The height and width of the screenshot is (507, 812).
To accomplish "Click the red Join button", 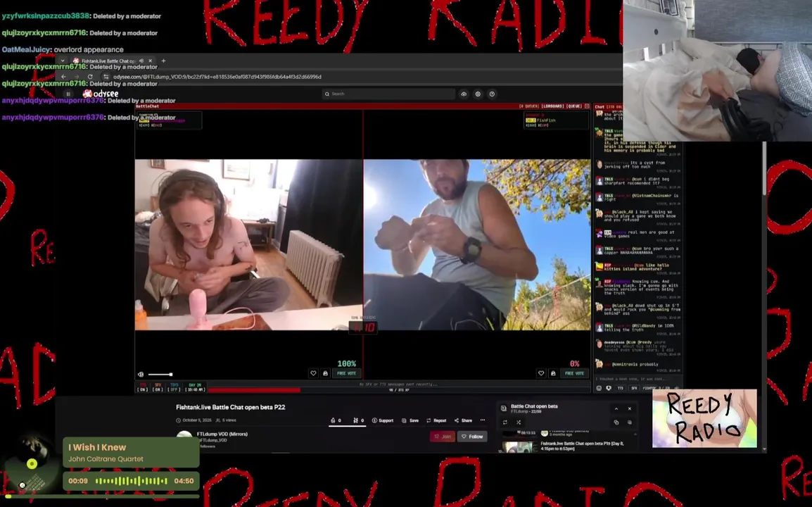I will [x=443, y=437].
